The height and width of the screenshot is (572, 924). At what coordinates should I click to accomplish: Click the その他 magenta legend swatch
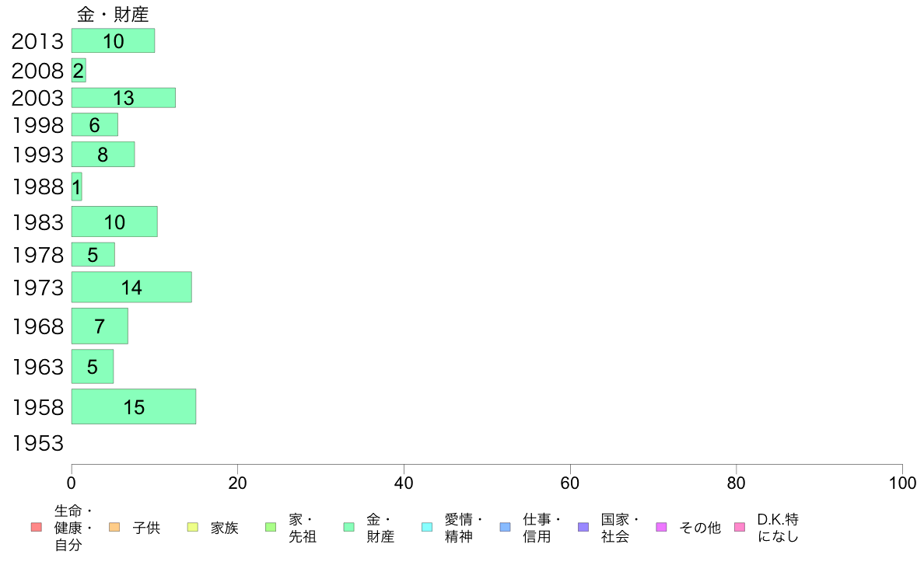point(662,527)
